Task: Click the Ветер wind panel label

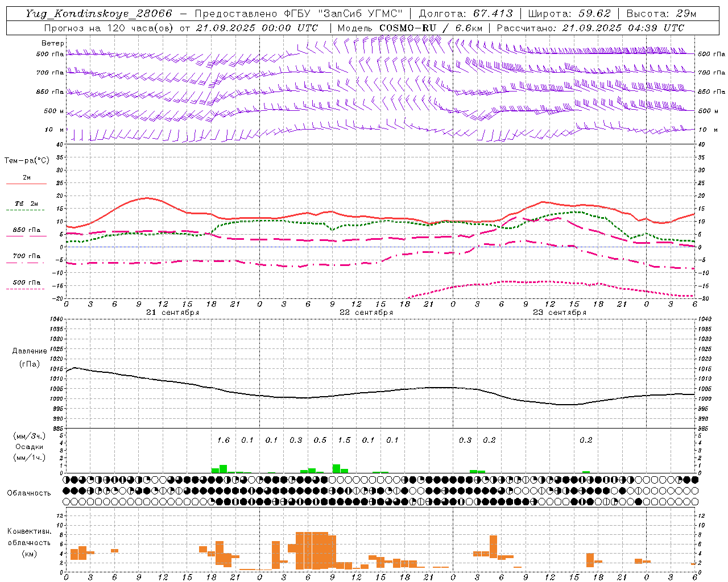Action: coord(53,43)
